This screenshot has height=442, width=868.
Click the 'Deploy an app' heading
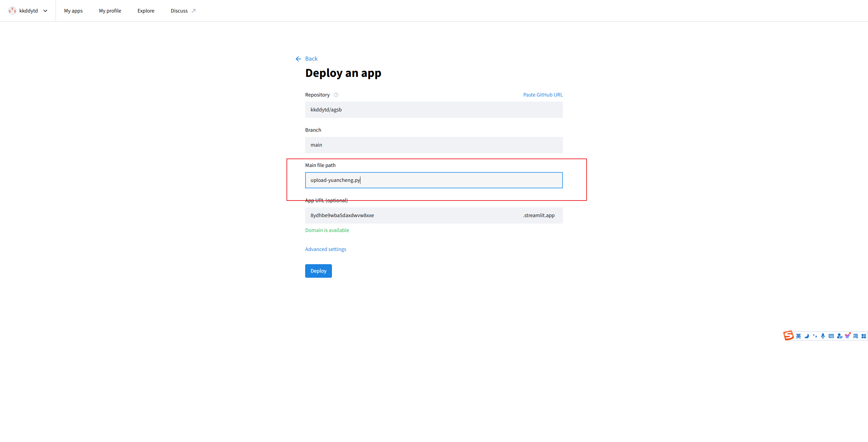343,73
